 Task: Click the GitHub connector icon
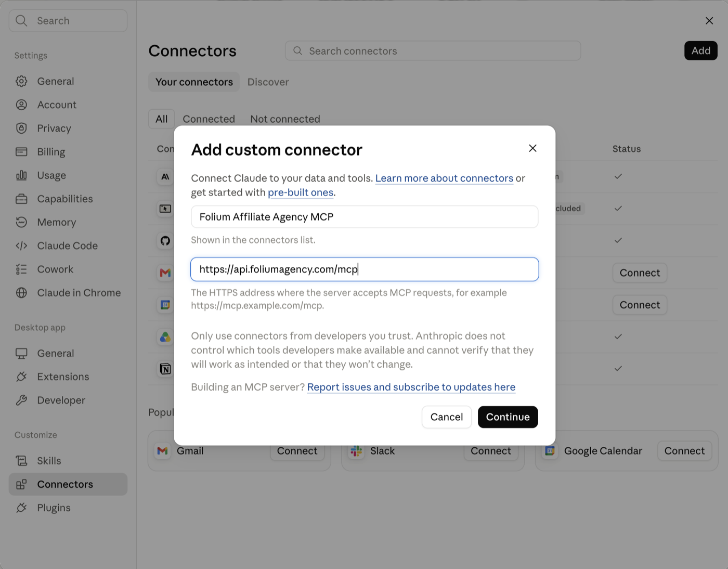click(x=165, y=240)
